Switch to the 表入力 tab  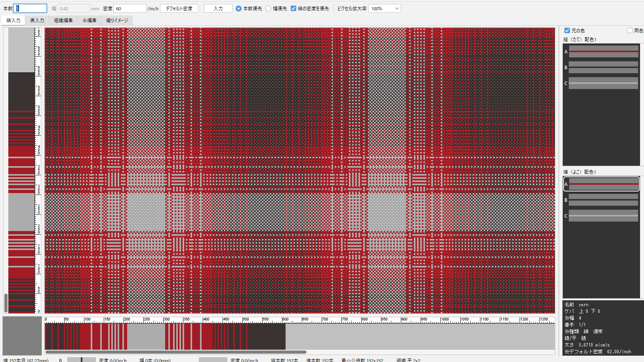coord(37,21)
